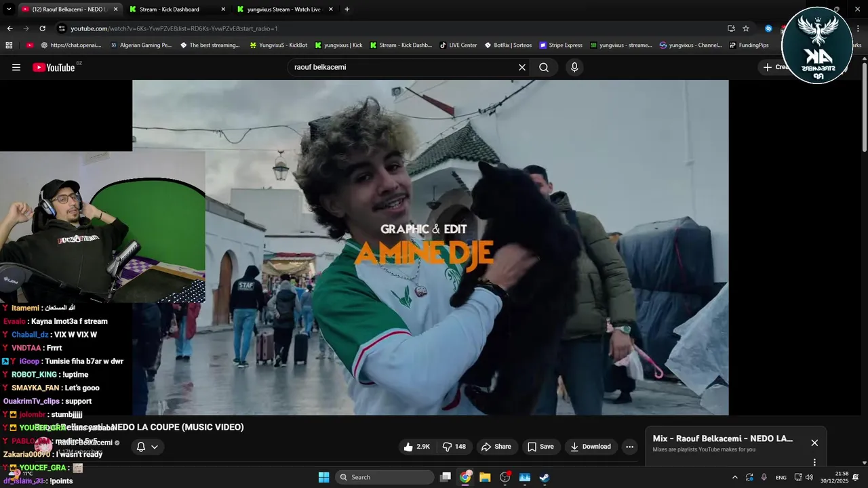
Task: Open the Chrome apps grid shortcut
Action: tap(9, 45)
